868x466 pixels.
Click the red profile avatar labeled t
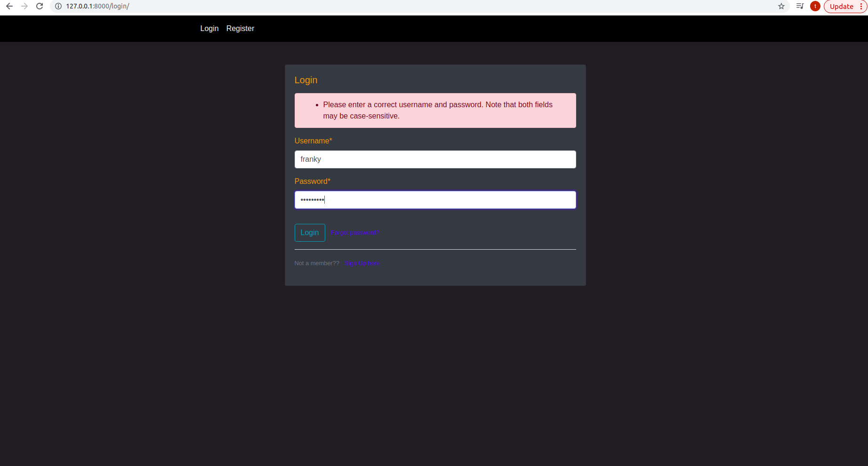(x=815, y=6)
